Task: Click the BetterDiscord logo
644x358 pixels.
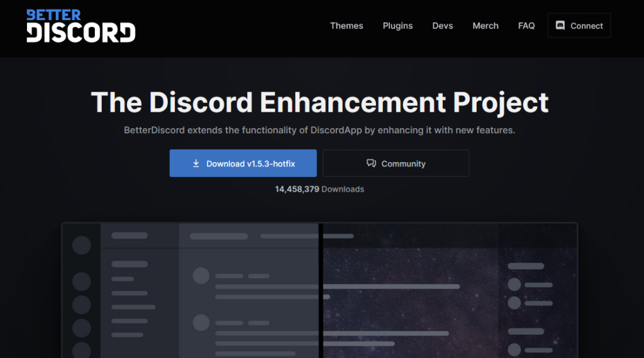Action: tap(81, 26)
